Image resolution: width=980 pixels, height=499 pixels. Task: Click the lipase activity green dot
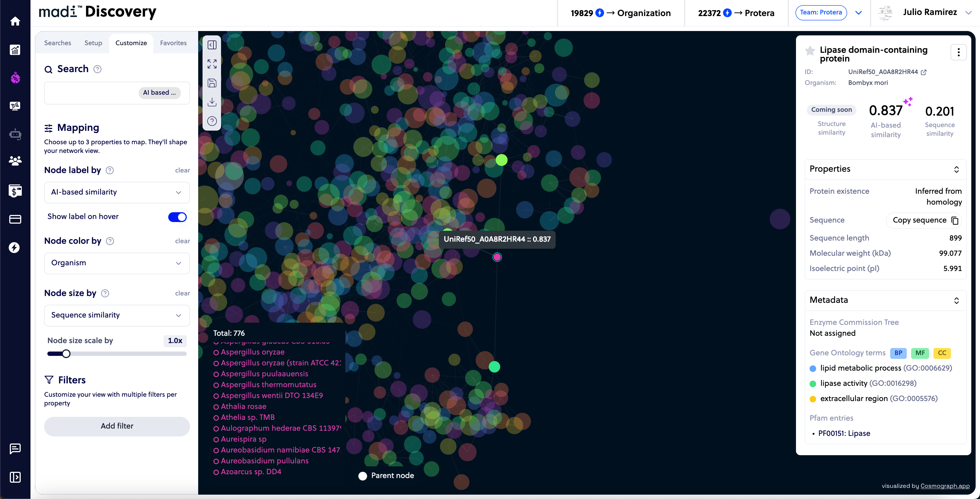coord(813,384)
